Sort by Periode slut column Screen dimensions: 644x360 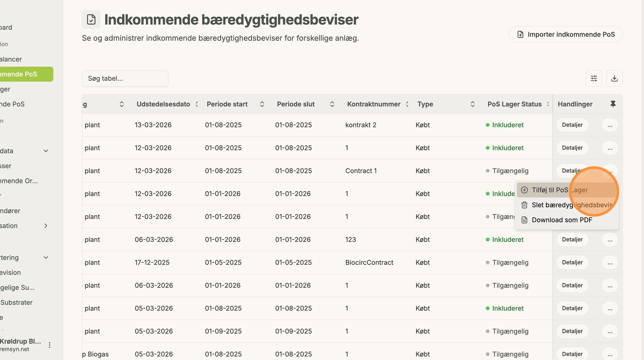tap(332, 104)
